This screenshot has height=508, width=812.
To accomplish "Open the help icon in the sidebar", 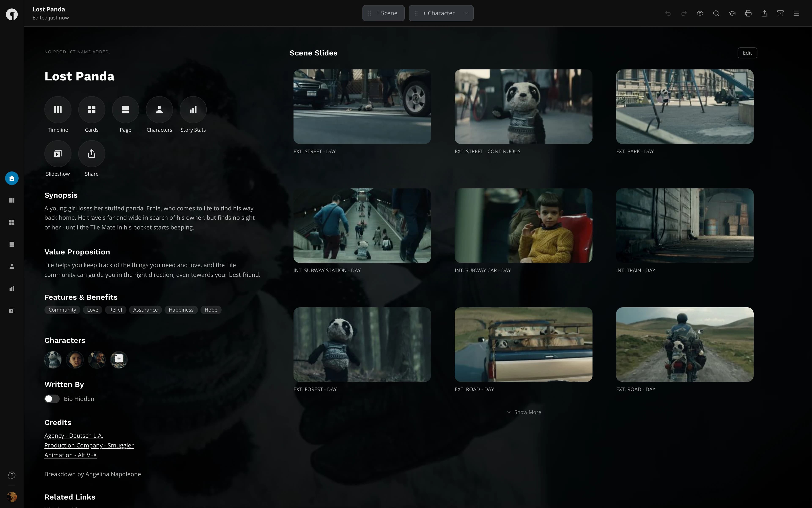I will 12,475.
